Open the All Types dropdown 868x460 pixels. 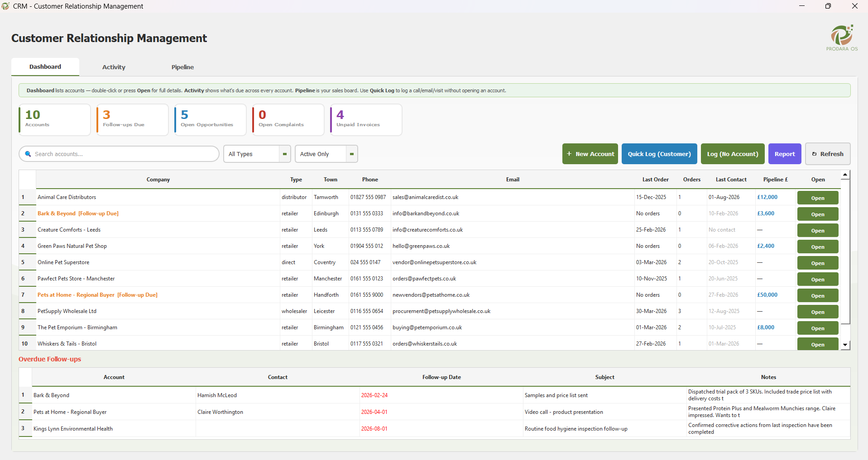257,154
